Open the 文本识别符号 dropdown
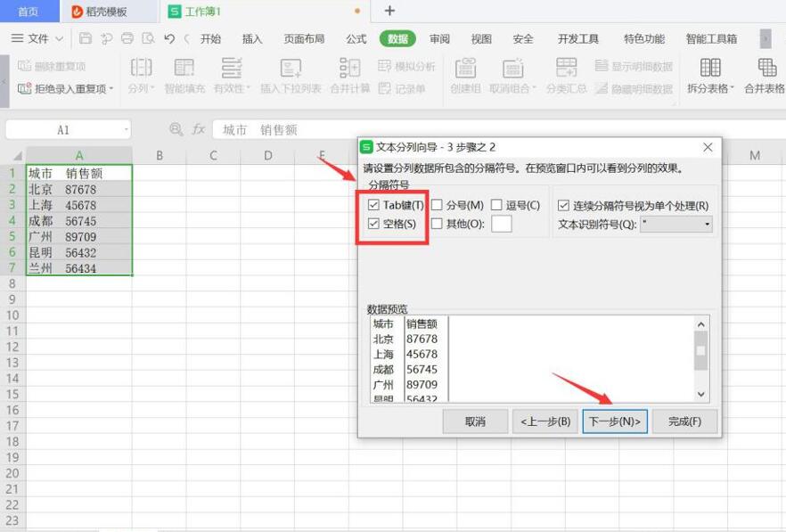Viewport: 786px width, 532px height. 676,225
